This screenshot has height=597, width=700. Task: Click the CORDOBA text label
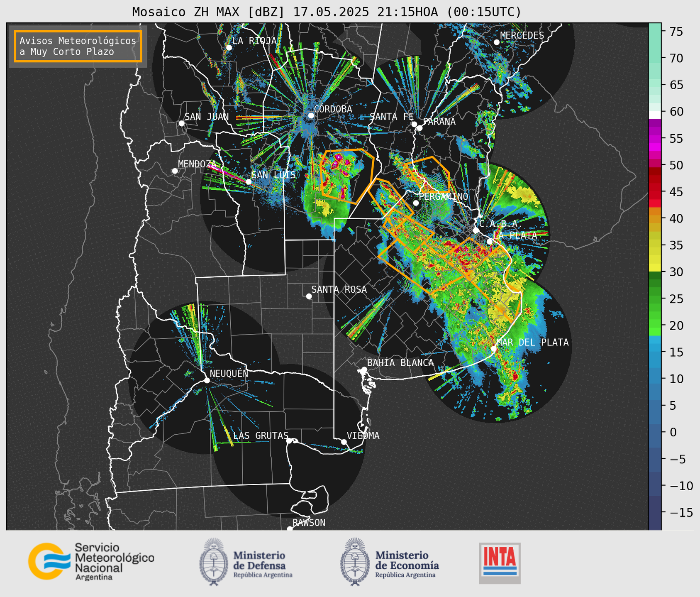[333, 109]
